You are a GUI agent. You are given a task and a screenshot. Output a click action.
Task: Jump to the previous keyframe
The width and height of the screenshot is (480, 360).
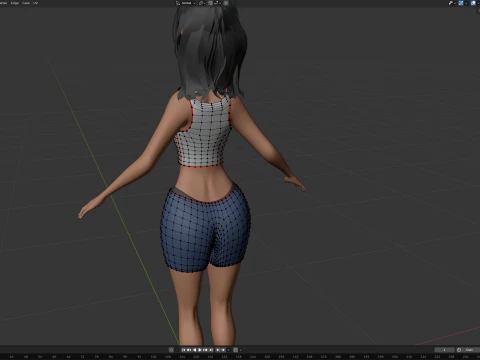(x=189, y=350)
